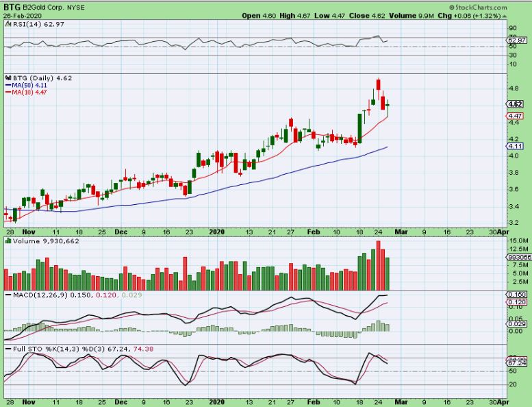Click the 74.38 %D value in STO label
Screen dimensions: 532x407
click(143, 349)
